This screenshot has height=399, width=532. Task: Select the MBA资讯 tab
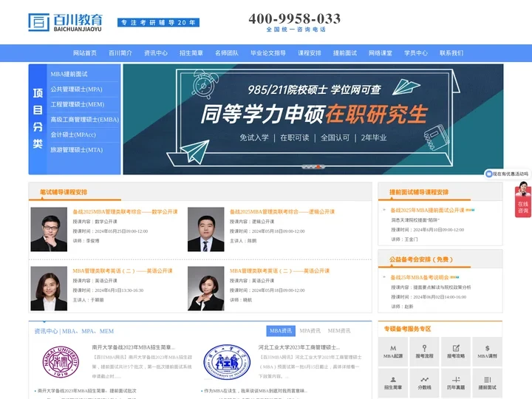pyautogui.click(x=281, y=330)
